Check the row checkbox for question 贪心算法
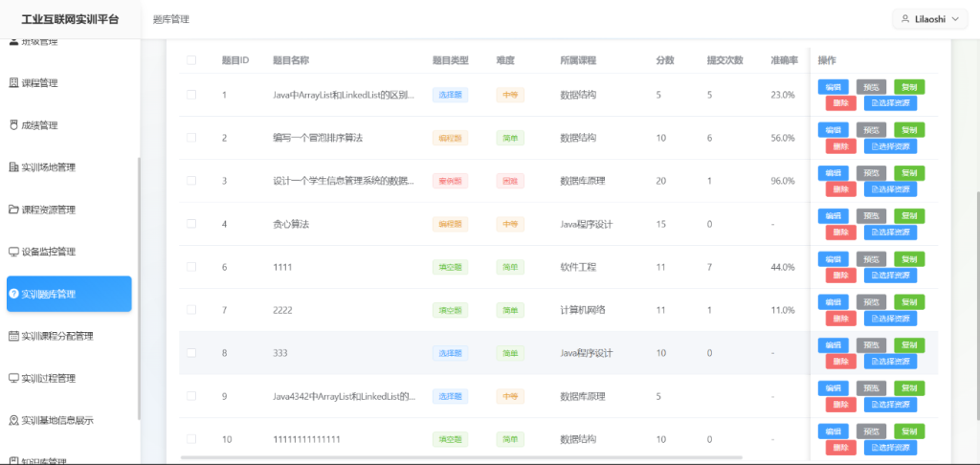The image size is (980, 465). point(191,224)
